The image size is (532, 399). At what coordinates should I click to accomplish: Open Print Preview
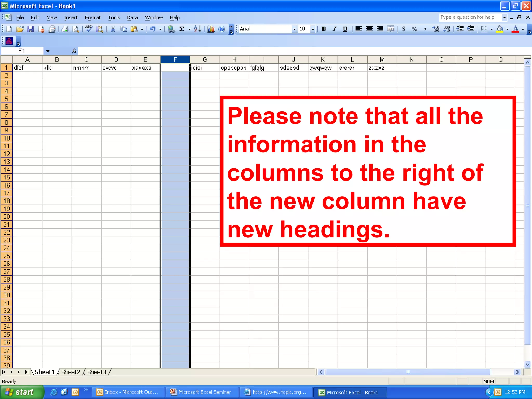click(x=76, y=29)
